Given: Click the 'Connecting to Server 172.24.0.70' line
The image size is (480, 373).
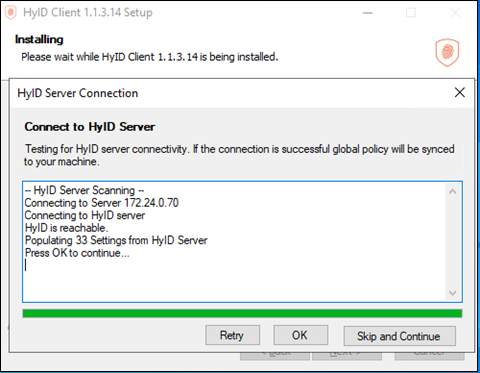Looking at the screenshot, I should pyautogui.click(x=102, y=203).
